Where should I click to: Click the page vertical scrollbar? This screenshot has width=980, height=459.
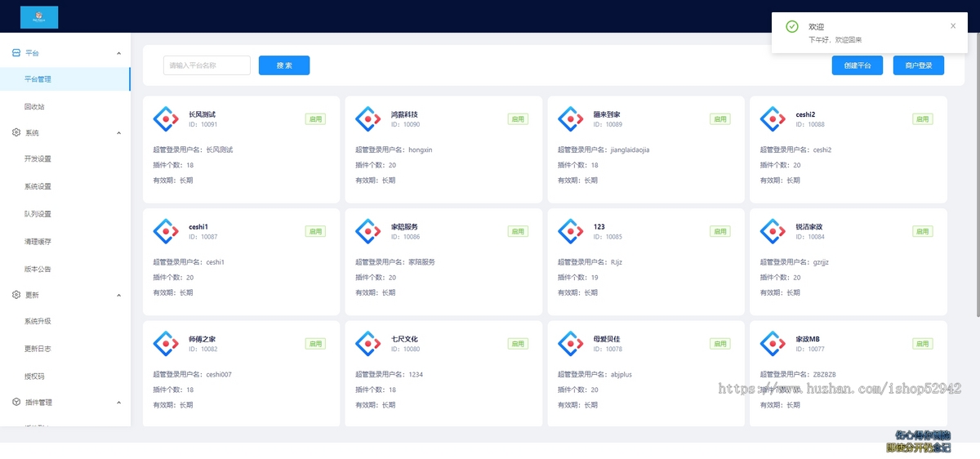(x=977, y=176)
